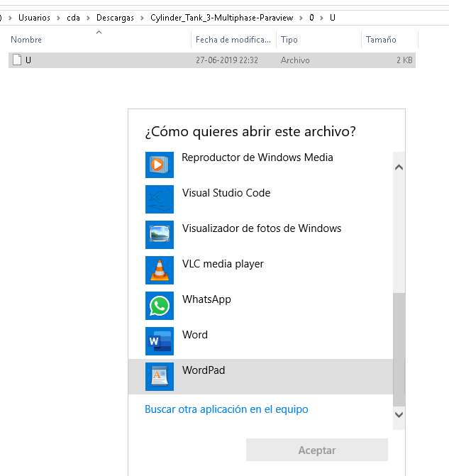Expand chevron before Usuarios in breadcrumb
449x476 pixels.
[11, 18]
